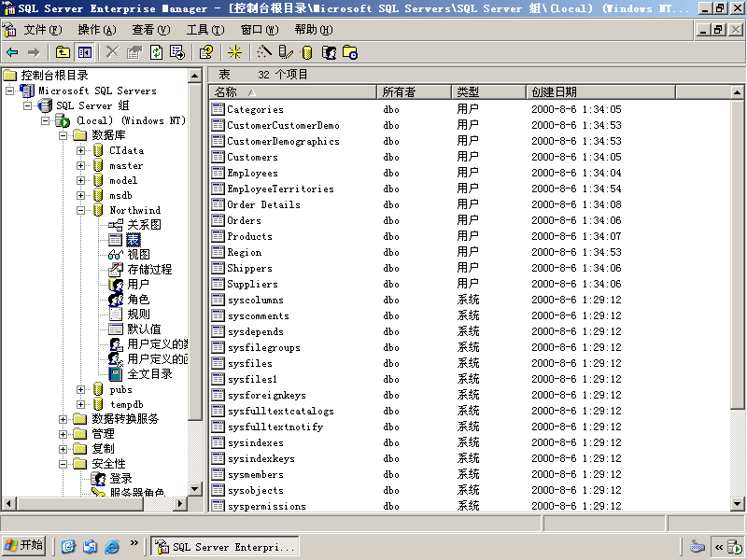Viewport: 747px width, 560px height.
Task: Select the sysobjects system table
Action: click(256, 491)
